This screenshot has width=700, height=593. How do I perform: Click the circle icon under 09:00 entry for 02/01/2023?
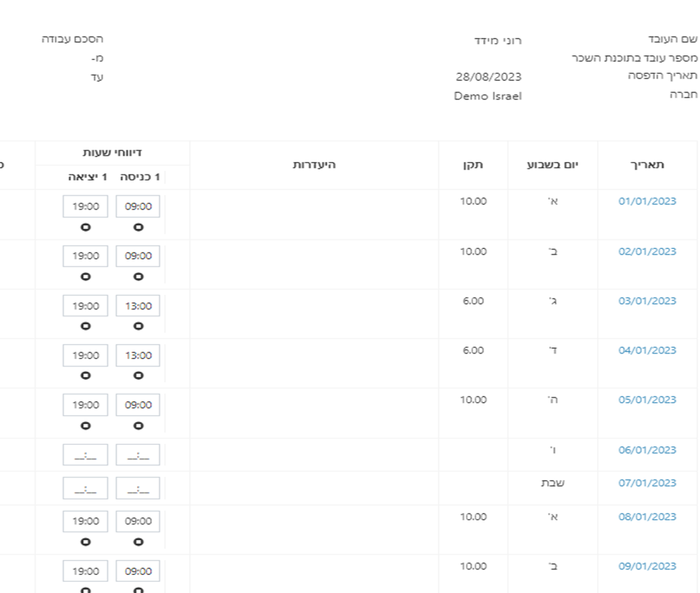(x=138, y=276)
